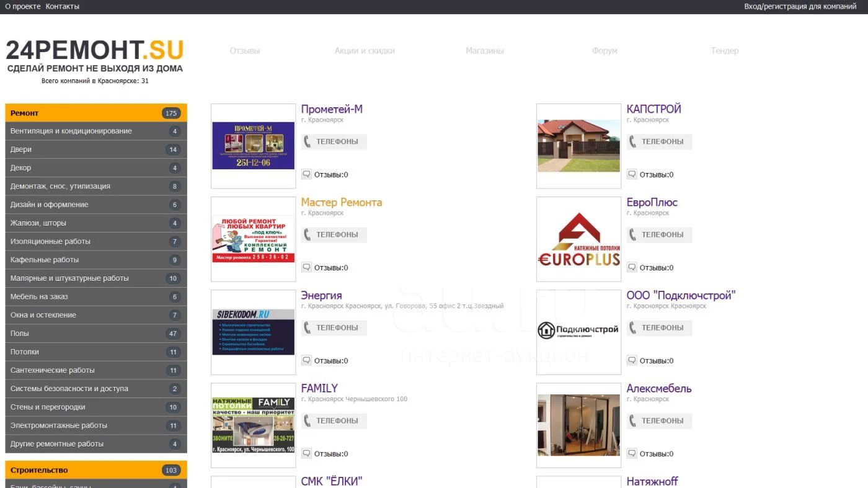Open the Двери category
This screenshot has height=488, width=868.
(x=96, y=149)
